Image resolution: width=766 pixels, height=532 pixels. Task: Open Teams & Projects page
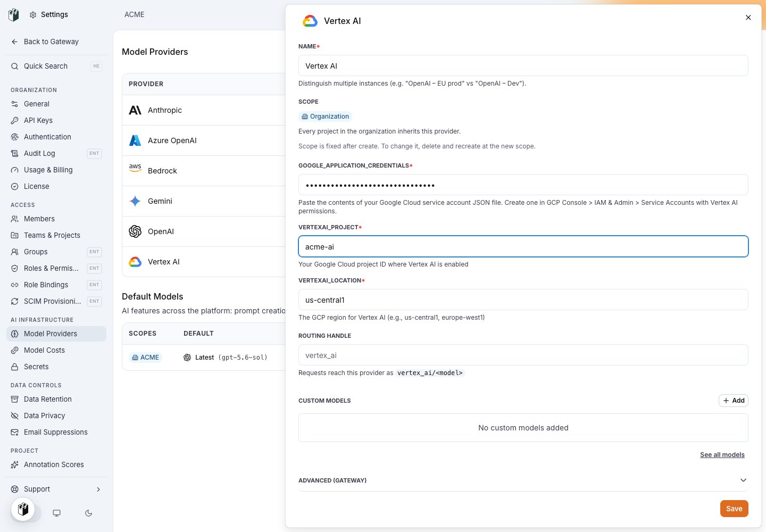(x=56, y=235)
